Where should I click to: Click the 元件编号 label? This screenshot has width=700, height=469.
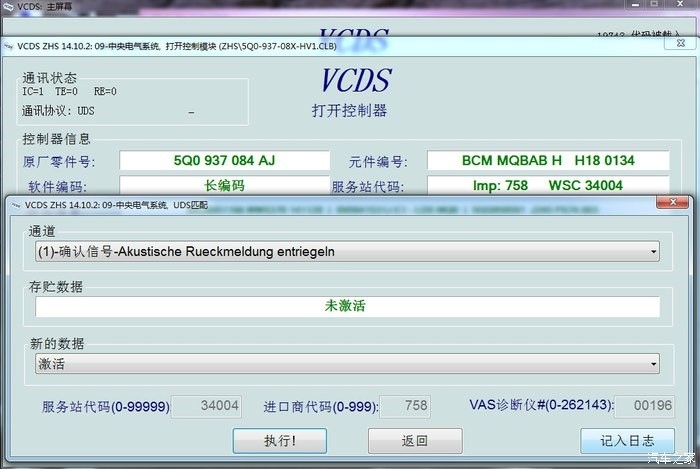pos(378,162)
